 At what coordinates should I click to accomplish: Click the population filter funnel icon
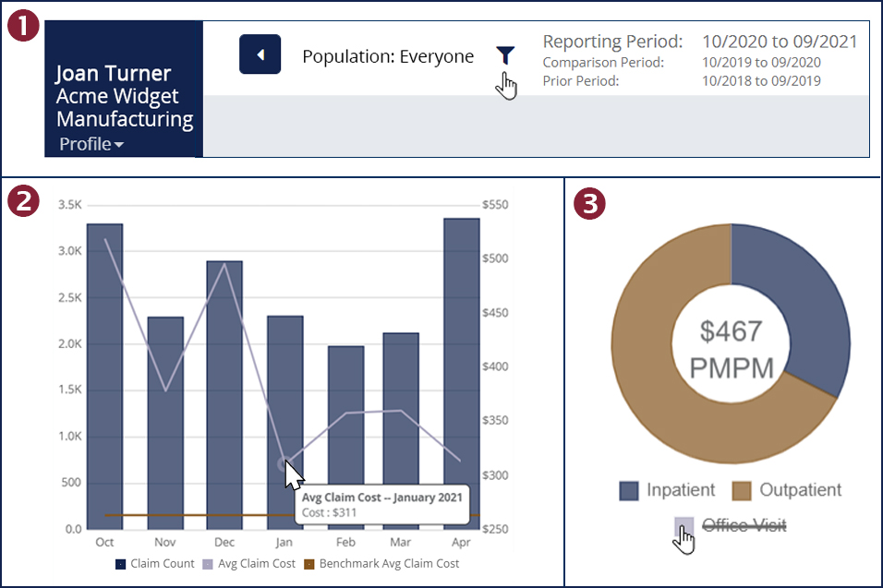(504, 56)
